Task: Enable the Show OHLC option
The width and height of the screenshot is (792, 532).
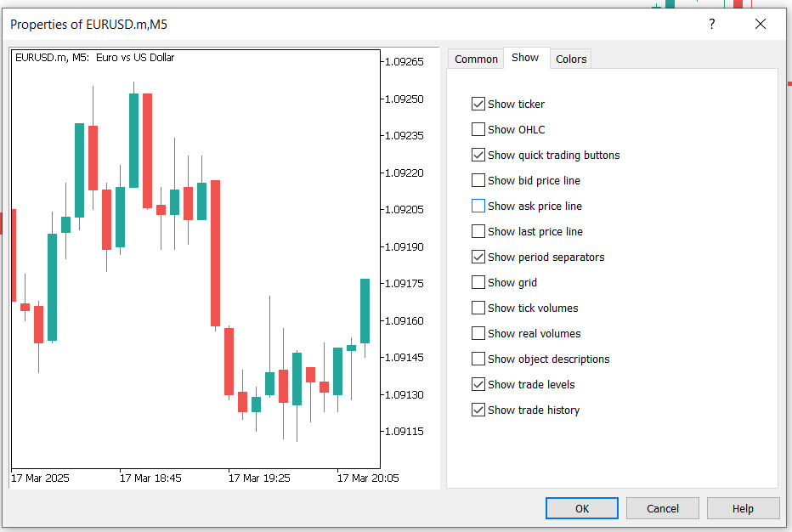Action: (x=478, y=130)
